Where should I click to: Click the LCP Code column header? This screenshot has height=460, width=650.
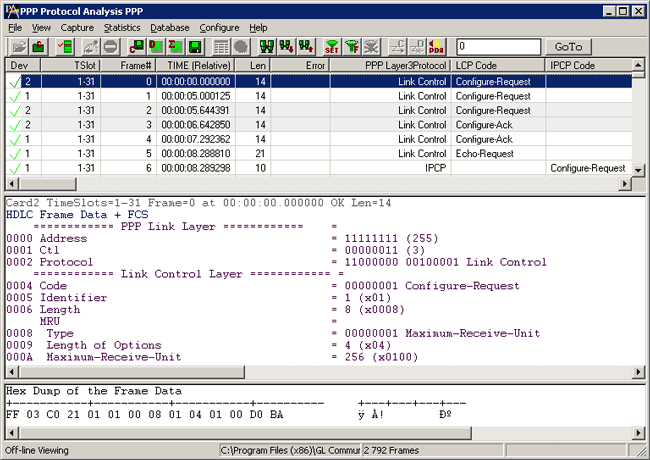[x=498, y=65]
